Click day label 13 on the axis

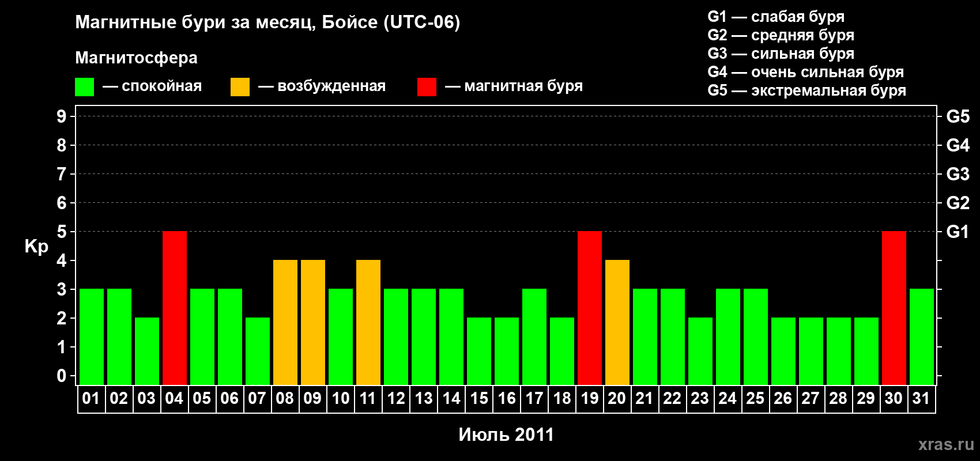(x=423, y=399)
